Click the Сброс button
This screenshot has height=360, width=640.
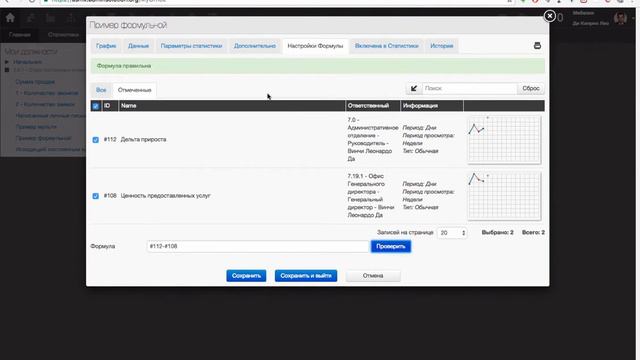531,88
